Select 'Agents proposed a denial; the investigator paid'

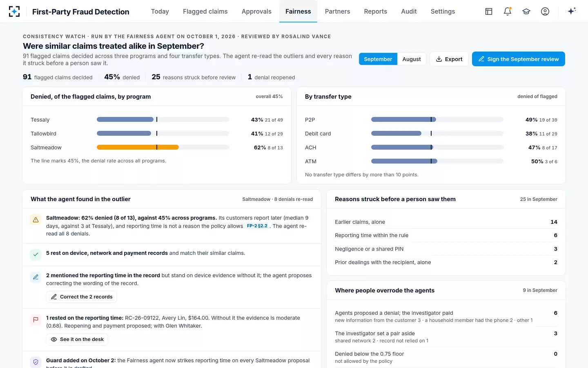coord(446,316)
